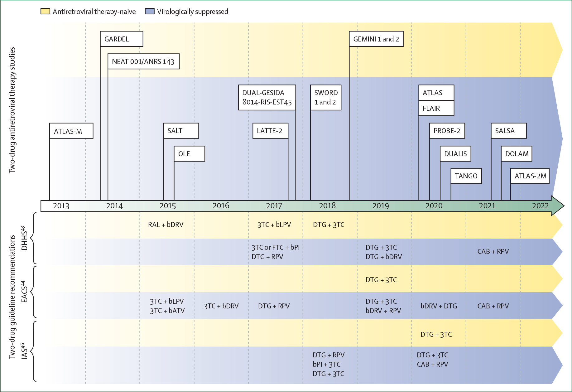Click DTG + 3TC in EACS naive row
Viewport: 572px width, 392px height.
click(381, 280)
